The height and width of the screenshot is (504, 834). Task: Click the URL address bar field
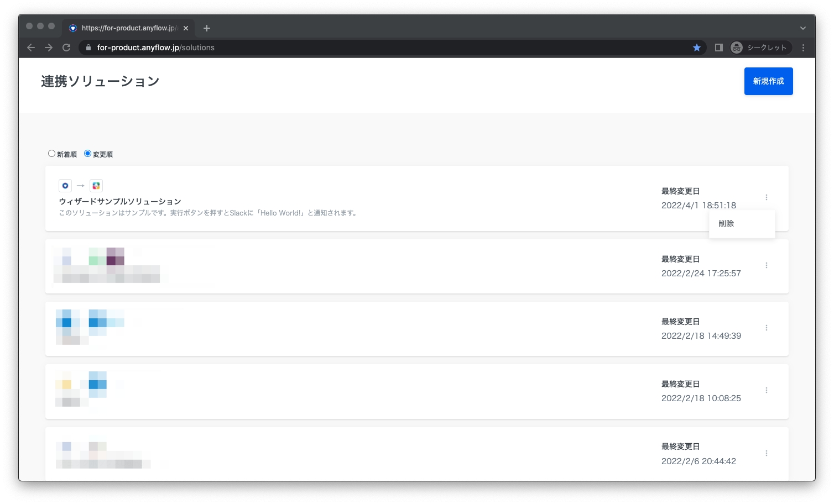(387, 48)
